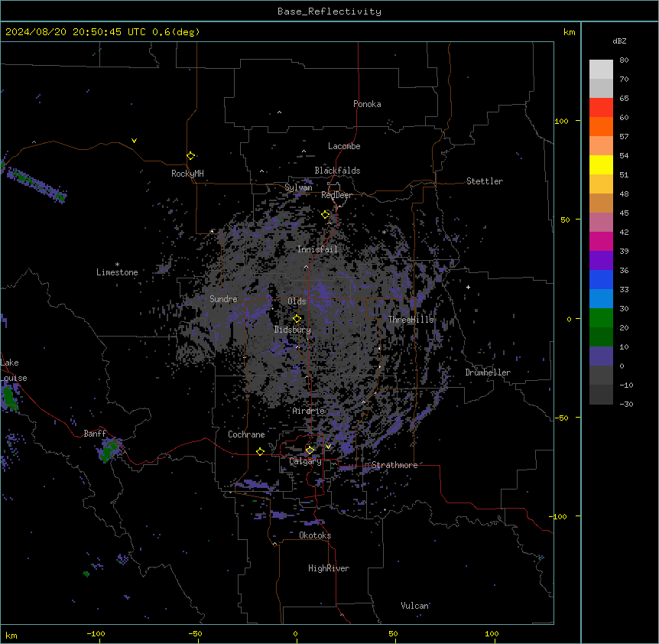The image size is (659, 644).
Task: Select the Limestone label
Action: tap(117, 272)
